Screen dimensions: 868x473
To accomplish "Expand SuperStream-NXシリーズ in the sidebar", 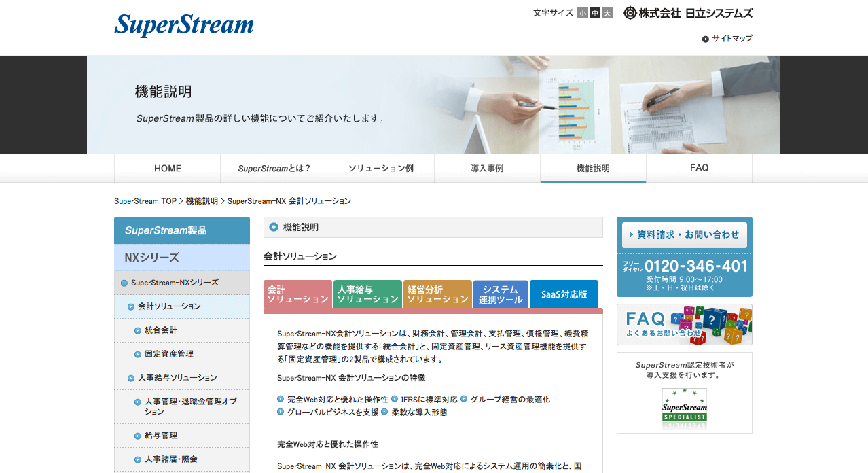I will coord(175,283).
